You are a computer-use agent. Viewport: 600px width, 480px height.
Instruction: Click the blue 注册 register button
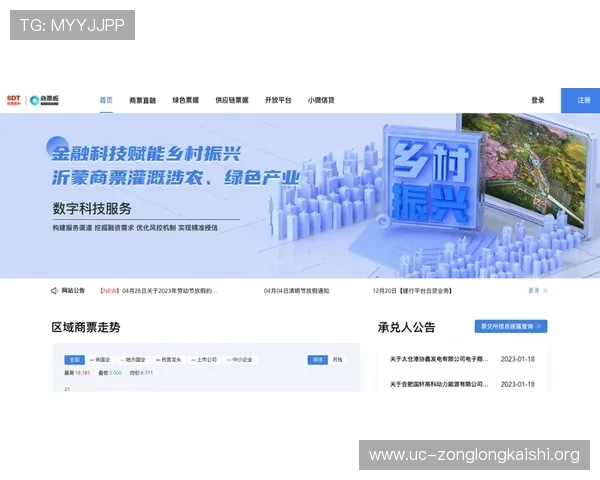(580, 100)
